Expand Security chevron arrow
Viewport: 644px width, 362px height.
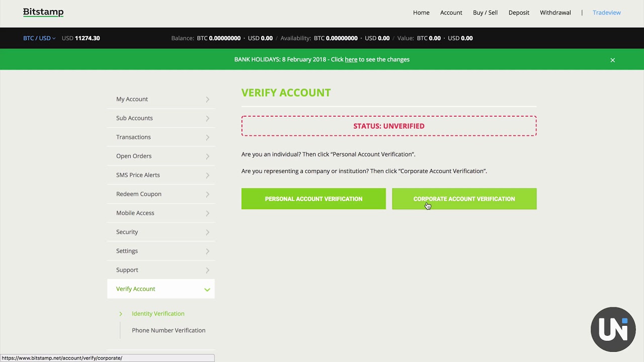[x=207, y=232]
